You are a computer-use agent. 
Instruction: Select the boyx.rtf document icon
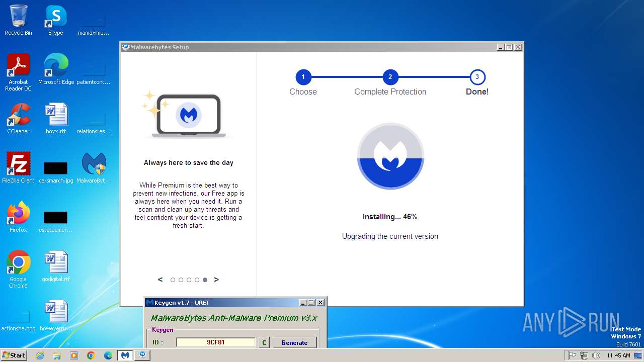tap(56, 119)
